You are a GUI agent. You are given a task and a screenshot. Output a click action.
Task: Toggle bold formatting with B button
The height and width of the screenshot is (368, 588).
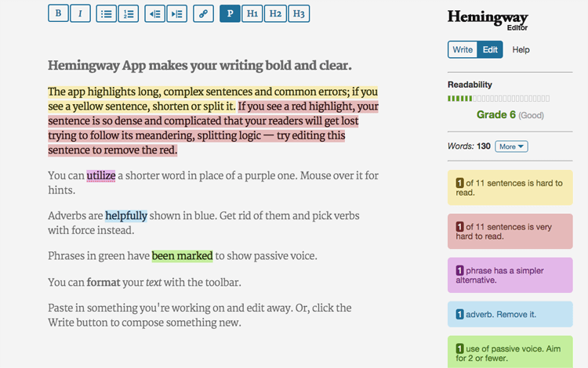[x=58, y=13]
